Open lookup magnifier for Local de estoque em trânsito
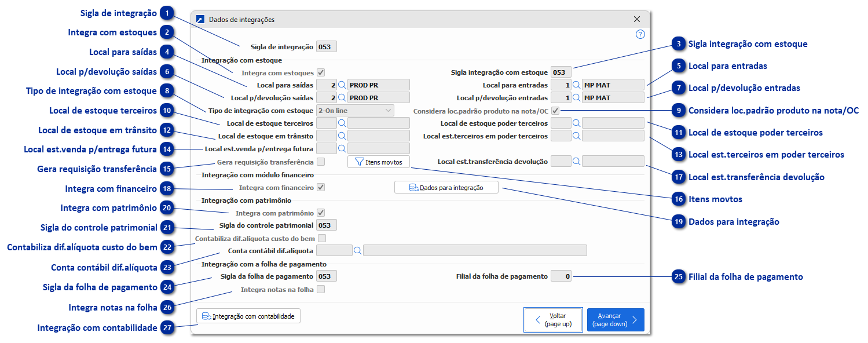The image size is (868, 343). click(342, 135)
